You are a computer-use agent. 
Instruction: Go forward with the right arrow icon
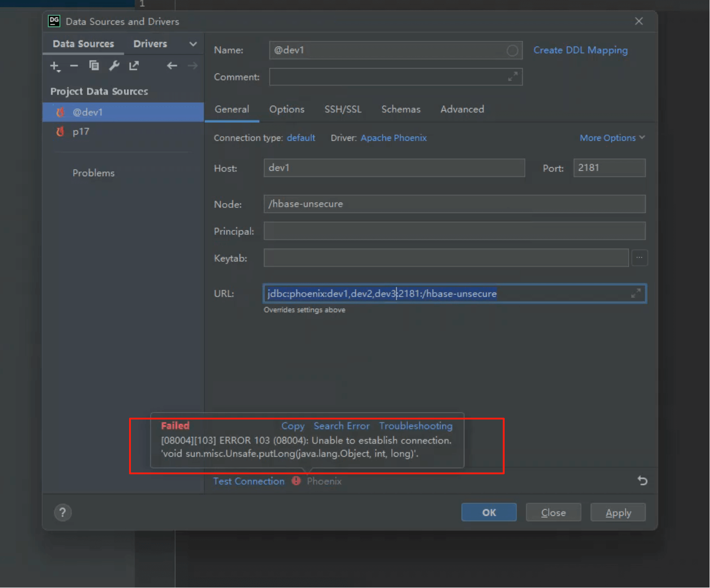coord(192,66)
